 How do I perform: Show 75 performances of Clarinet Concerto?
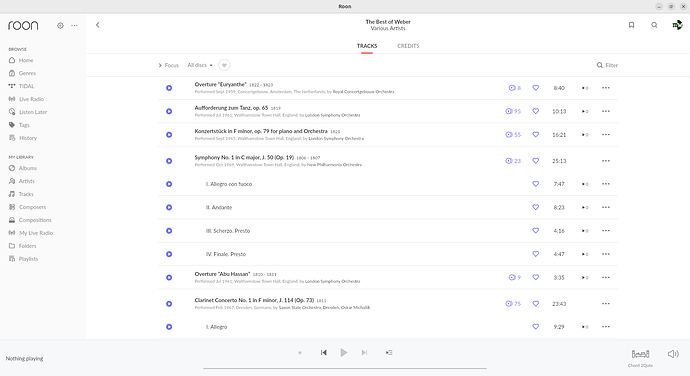click(x=513, y=303)
